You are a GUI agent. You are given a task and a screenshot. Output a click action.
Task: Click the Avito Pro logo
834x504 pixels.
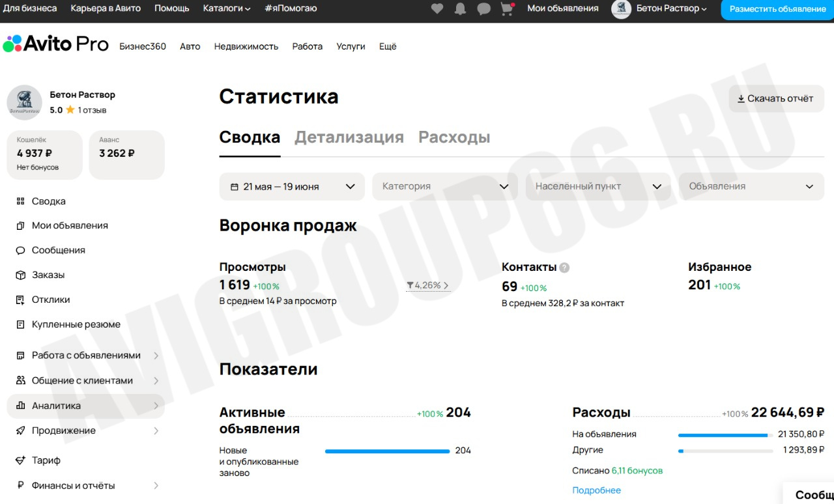pos(55,44)
